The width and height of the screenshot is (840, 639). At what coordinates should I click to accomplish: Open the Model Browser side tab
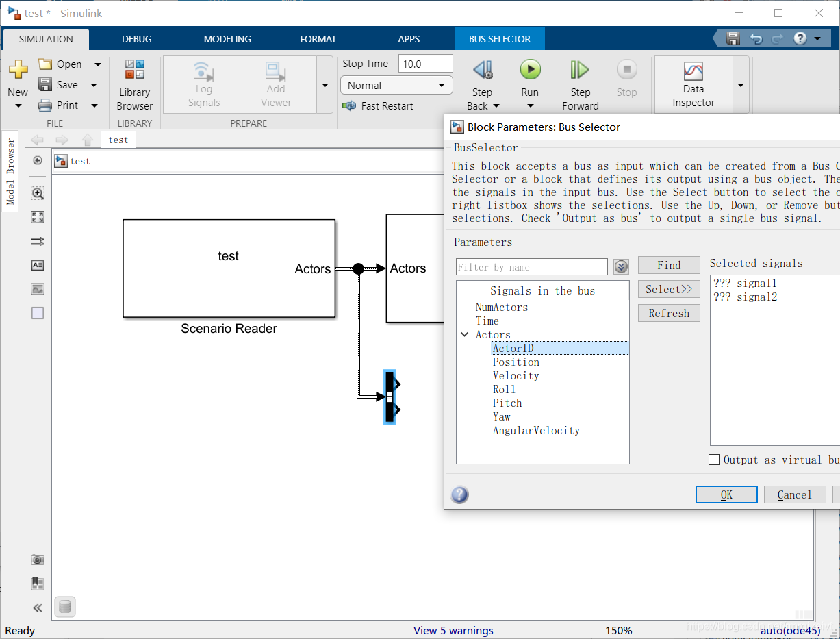10,171
